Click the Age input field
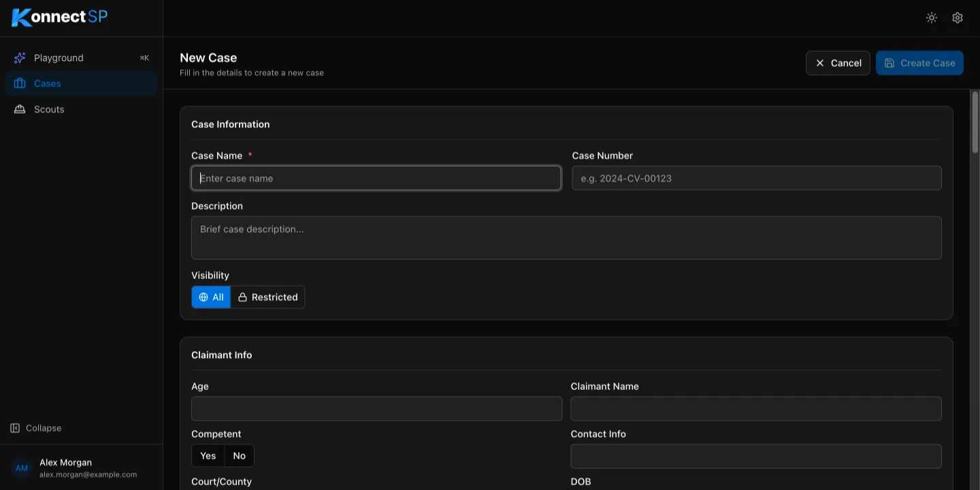This screenshot has width=980, height=490. click(x=377, y=409)
